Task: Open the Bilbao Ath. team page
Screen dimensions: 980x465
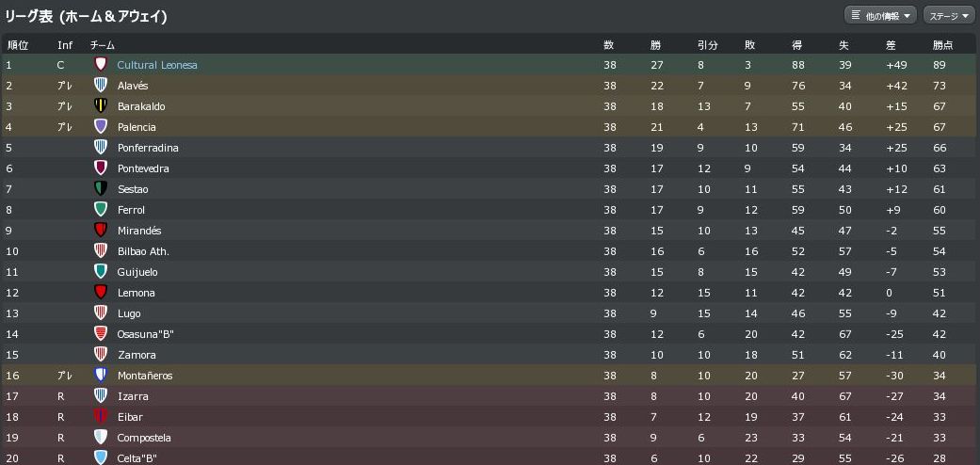Action: coord(143,251)
